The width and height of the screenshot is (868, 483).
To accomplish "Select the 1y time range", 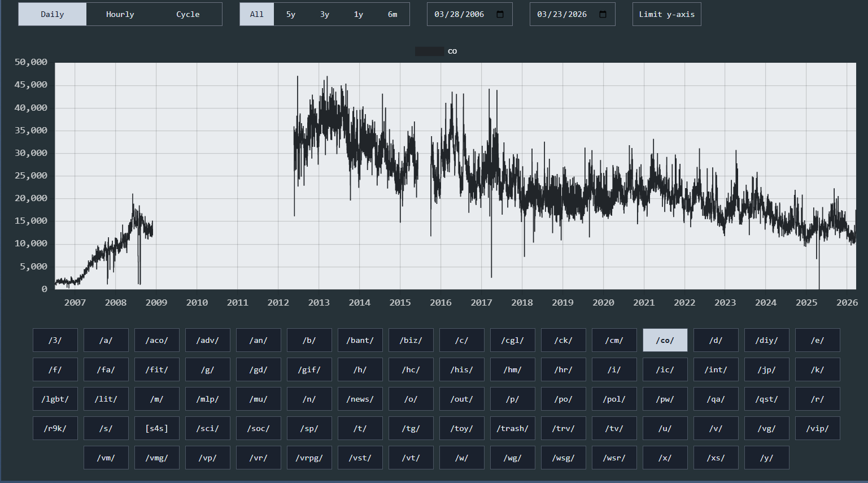I will pos(359,14).
